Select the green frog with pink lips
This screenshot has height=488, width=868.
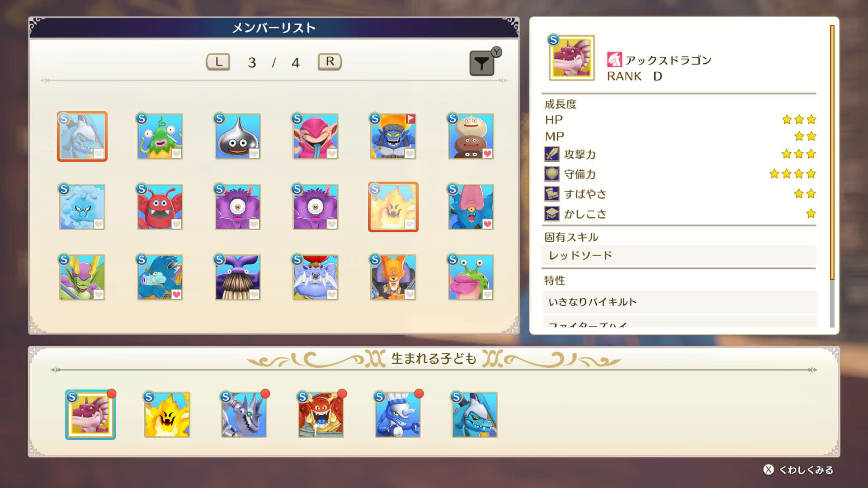(471, 277)
